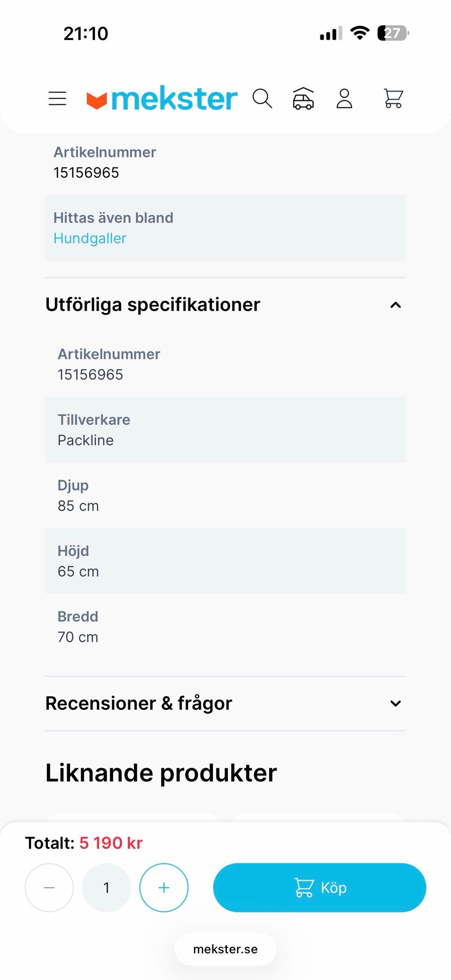Image resolution: width=451 pixels, height=980 pixels.
Task: Open the search magnifier icon
Action: tap(262, 99)
